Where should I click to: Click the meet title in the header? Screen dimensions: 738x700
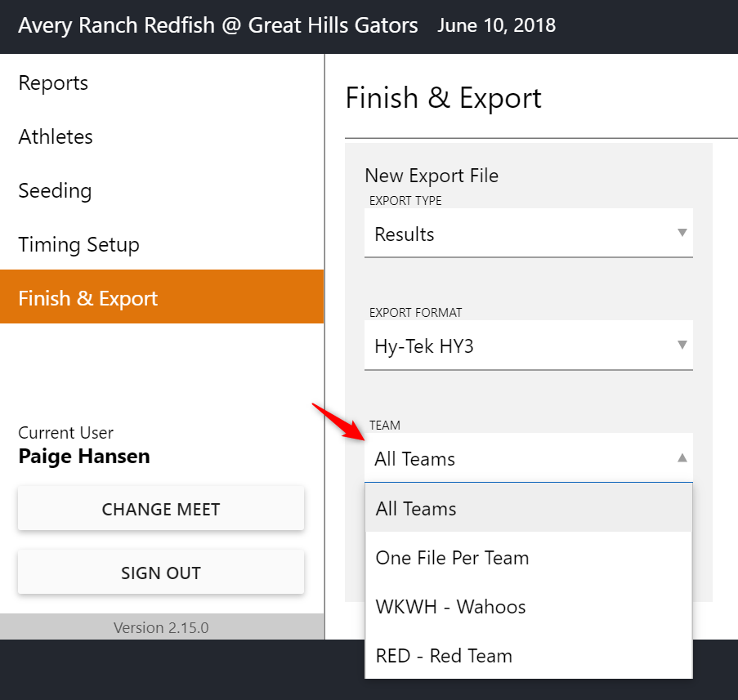click(x=217, y=25)
